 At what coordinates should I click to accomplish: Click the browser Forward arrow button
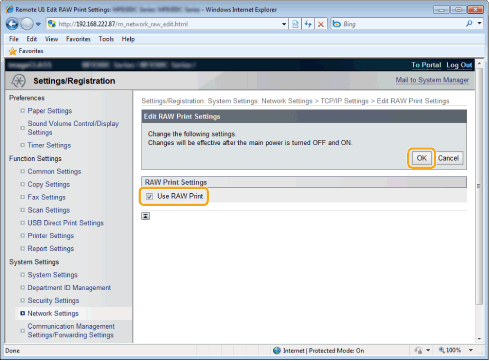(x=27, y=24)
